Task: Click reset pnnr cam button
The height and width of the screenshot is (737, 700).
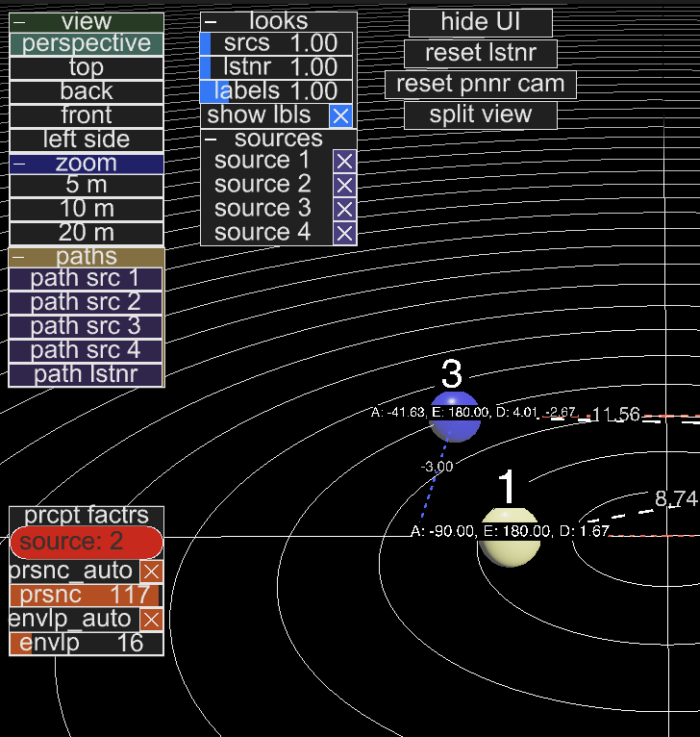Action: click(x=481, y=85)
